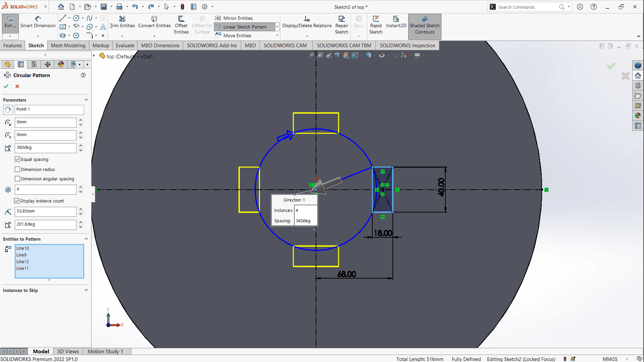Toggle the Instant2D icon
The width and height of the screenshot is (644, 362).
tap(396, 19)
